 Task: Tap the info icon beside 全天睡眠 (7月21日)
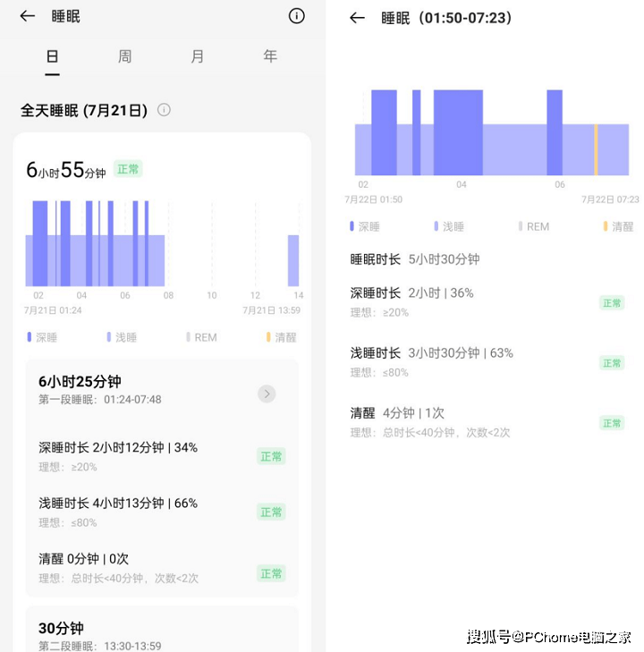164,110
